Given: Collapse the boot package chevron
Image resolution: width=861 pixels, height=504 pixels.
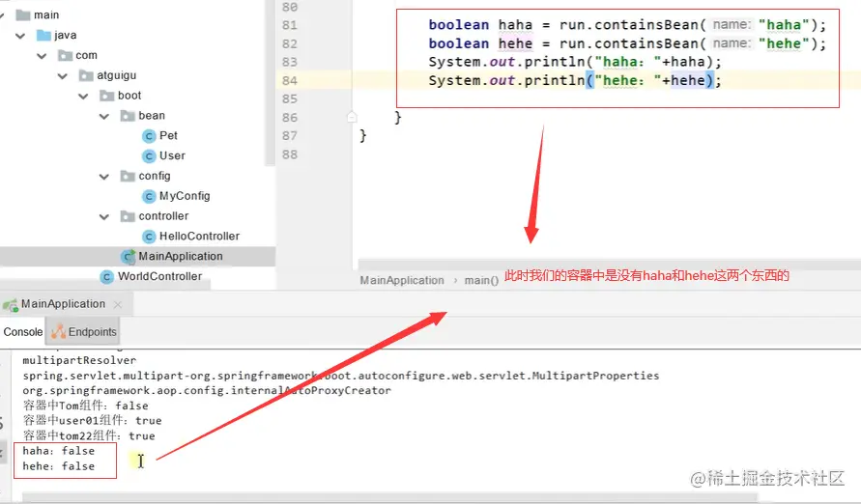Looking at the screenshot, I should click(83, 96).
